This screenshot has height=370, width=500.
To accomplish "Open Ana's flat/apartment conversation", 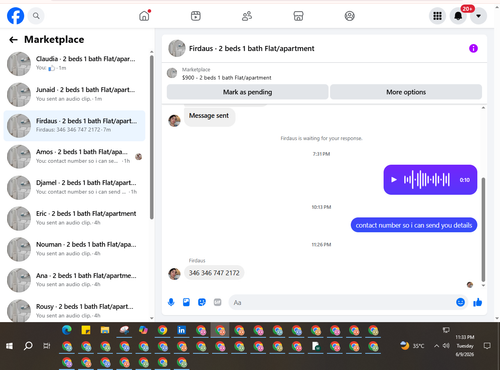I will click(x=74, y=280).
